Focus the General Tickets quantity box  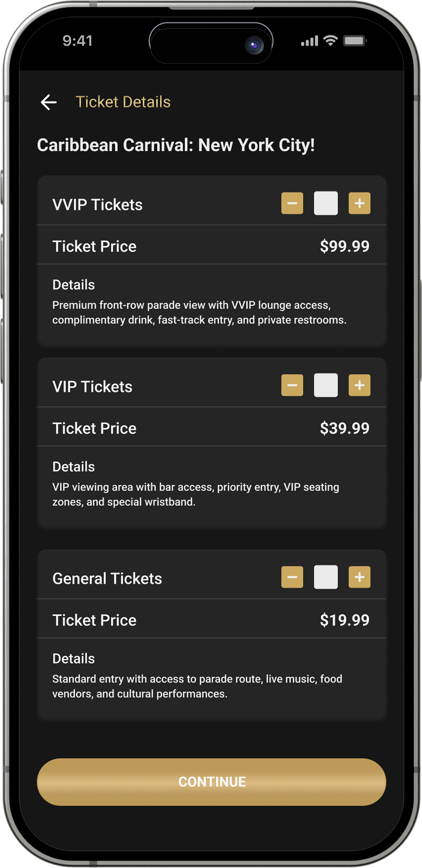pyautogui.click(x=325, y=577)
